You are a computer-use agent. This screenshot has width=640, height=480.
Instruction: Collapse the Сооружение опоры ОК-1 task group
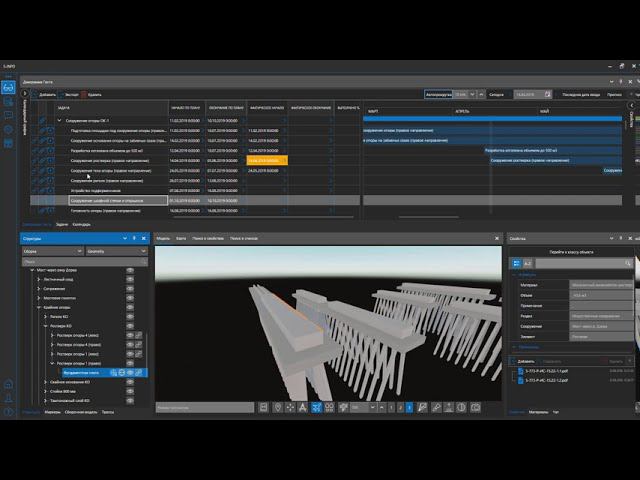pos(60,120)
